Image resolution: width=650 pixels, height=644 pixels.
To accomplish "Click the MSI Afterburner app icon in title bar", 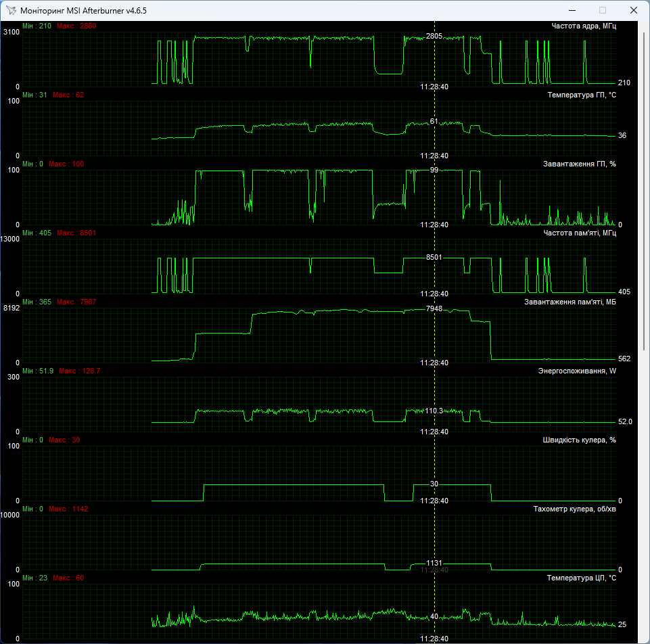I will [x=11, y=10].
